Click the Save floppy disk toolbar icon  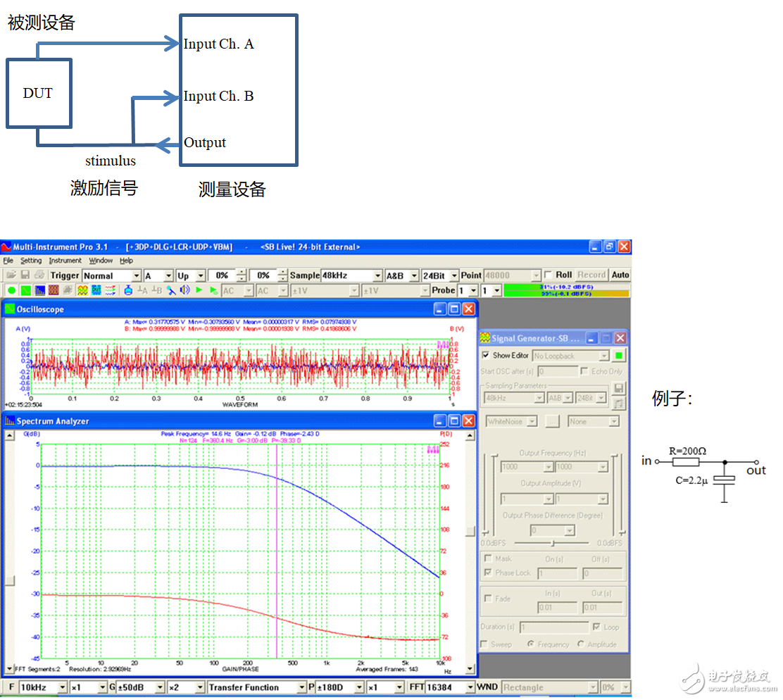pos(25,275)
